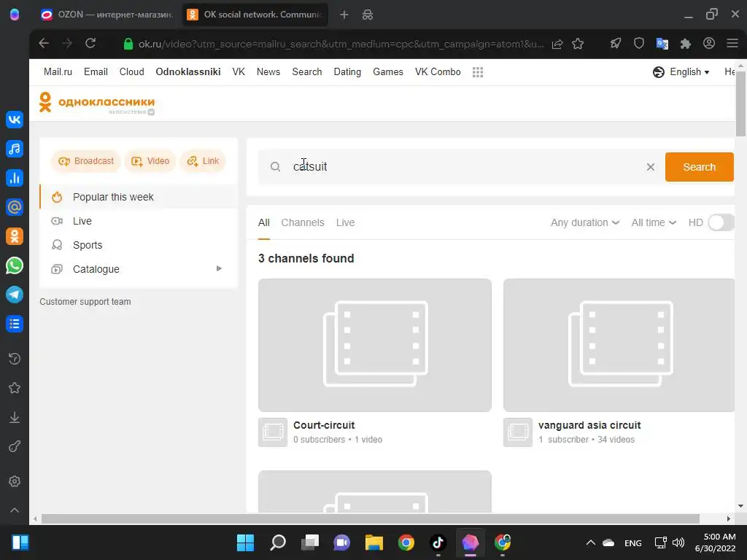Click the horizontal page scrollbar
Viewport: 747px width, 560px height.
[x=370, y=518]
